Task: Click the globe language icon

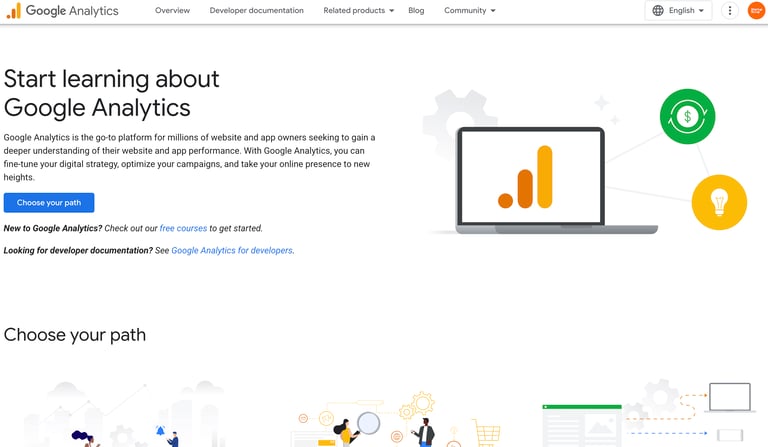Action: [x=658, y=10]
